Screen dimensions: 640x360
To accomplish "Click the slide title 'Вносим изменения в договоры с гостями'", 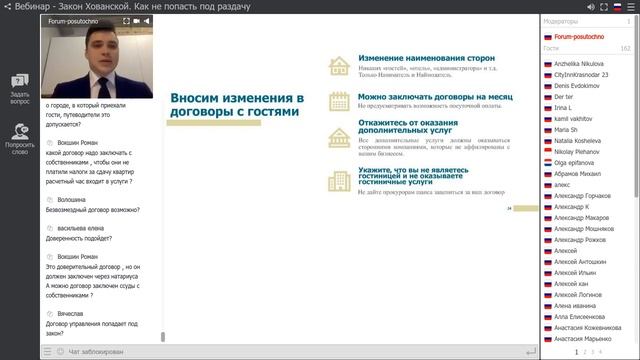I will click(x=237, y=105).
